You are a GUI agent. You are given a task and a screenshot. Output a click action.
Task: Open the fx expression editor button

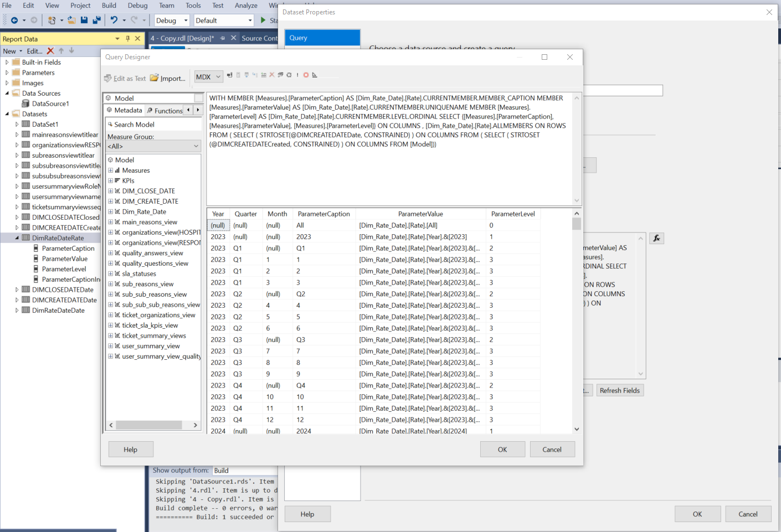click(656, 238)
